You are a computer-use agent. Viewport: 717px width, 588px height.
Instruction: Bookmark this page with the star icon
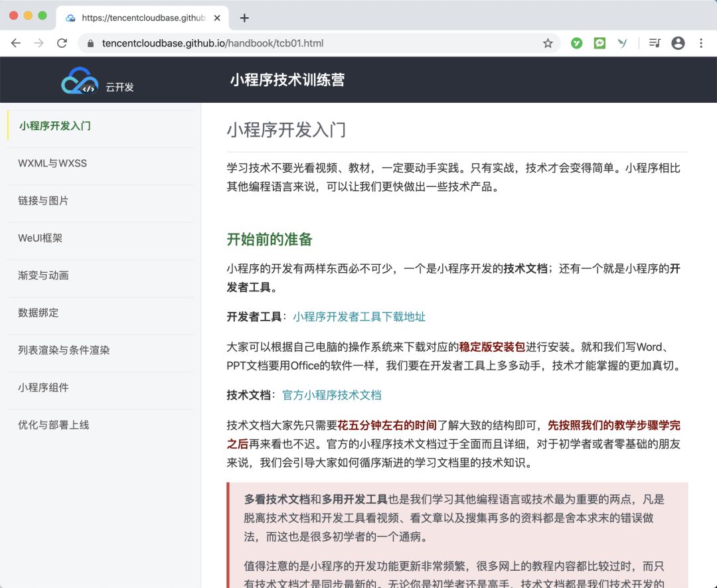click(548, 43)
